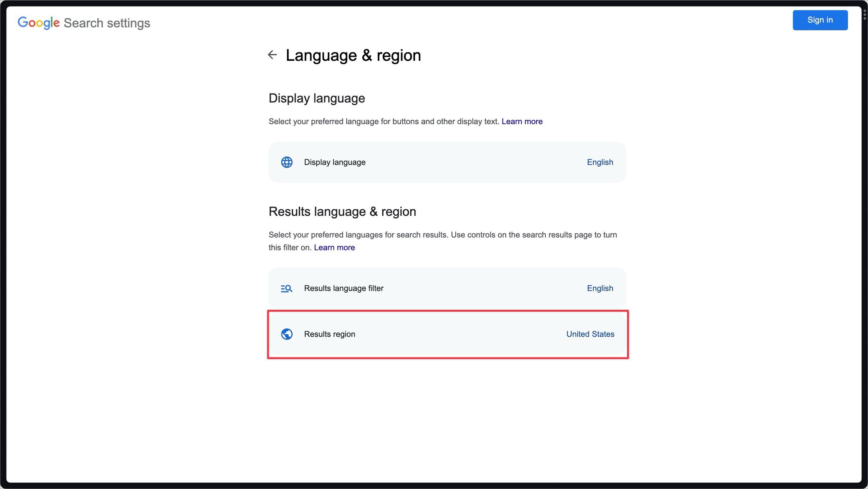Click the search filter icon next to Results language filter
Viewport: 868px width, 489px height.
tap(286, 288)
